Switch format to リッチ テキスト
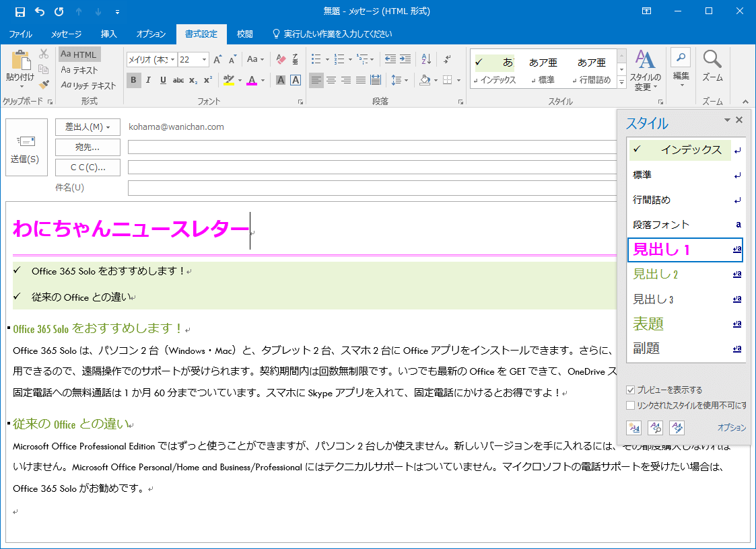The image size is (756, 549). click(89, 85)
